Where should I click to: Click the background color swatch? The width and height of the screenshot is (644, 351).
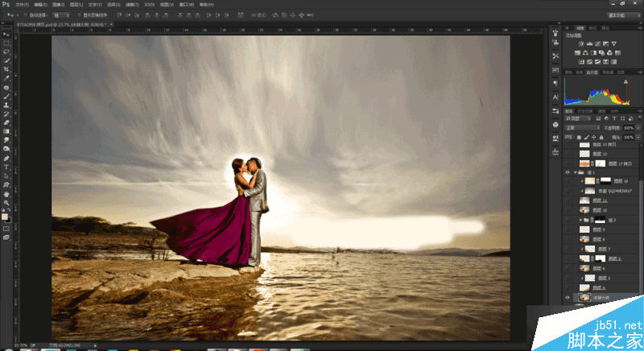click(8, 221)
